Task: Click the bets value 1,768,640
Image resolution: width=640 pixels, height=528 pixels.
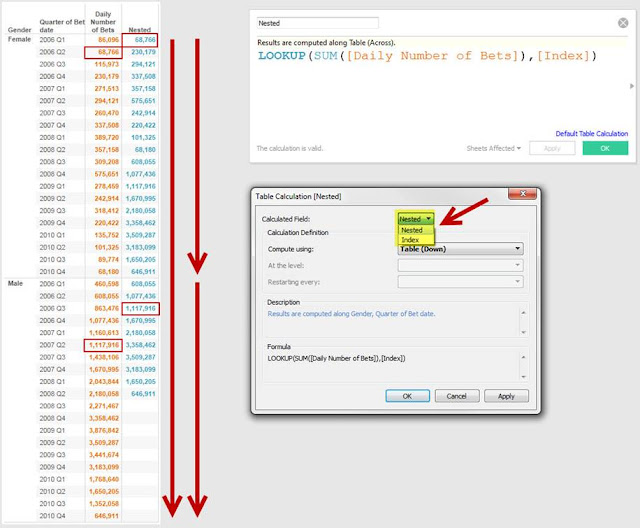Action: pos(104,479)
